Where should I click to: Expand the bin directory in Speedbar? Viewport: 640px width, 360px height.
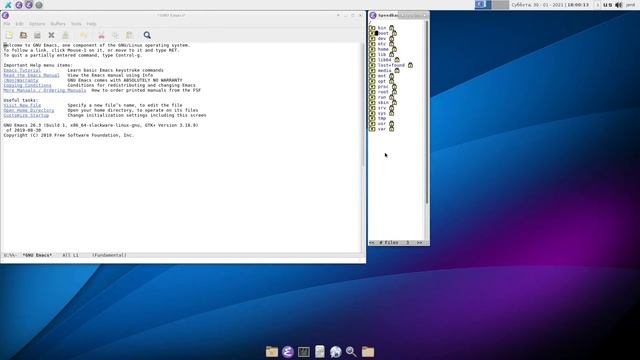click(x=372, y=28)
